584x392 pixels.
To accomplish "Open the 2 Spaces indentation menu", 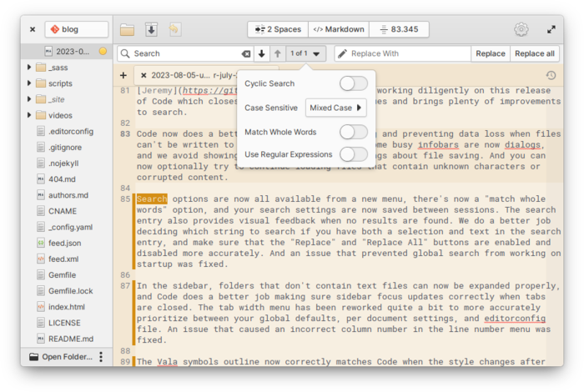I will coord(277,29).
